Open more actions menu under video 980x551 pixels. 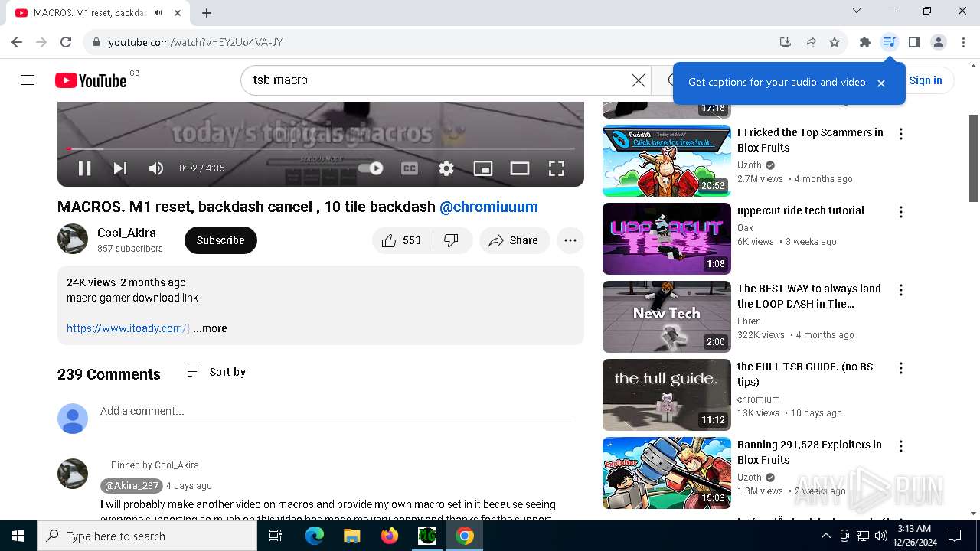[570, 240]
